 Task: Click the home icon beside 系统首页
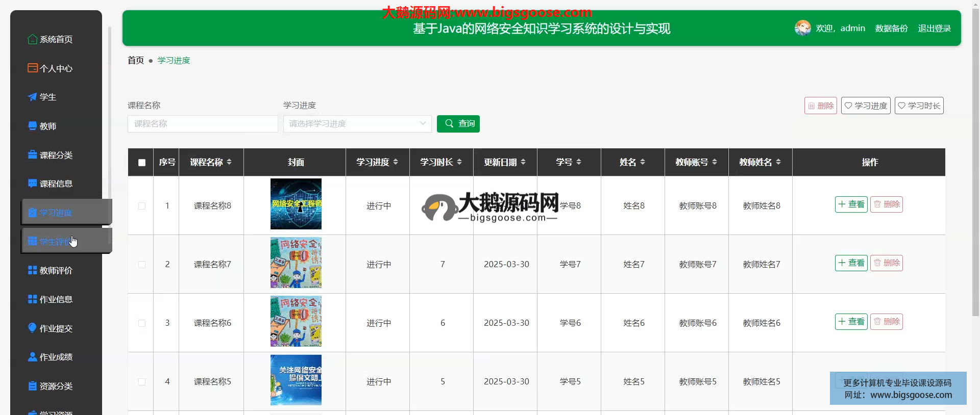click(x=32, y=39)
